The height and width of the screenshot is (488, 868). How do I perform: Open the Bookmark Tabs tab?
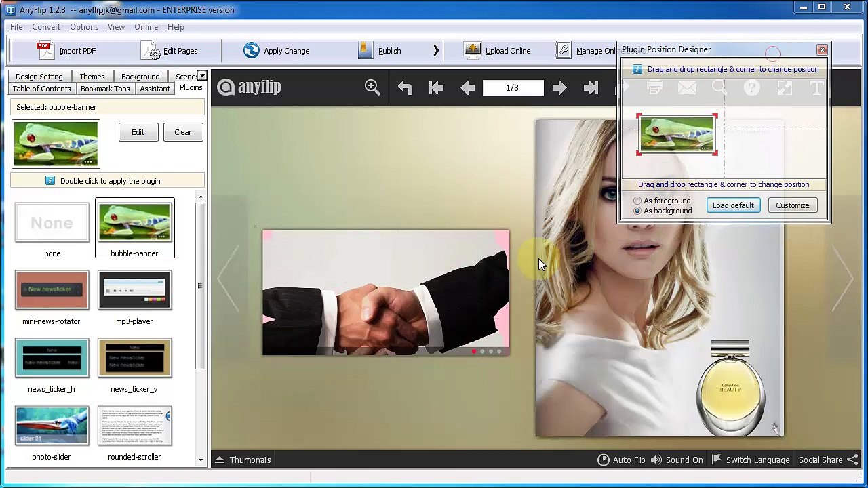(x=105, y=89)
